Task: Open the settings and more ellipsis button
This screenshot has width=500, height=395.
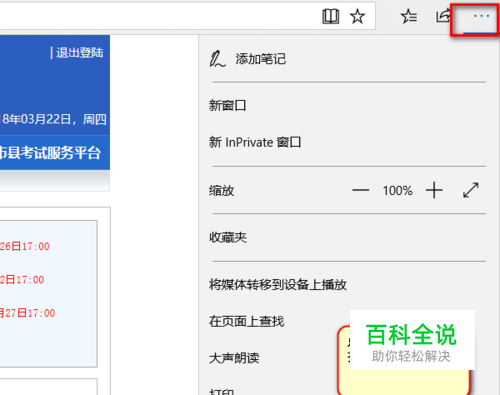Action: pyautogui.click(x=481, y=16)
